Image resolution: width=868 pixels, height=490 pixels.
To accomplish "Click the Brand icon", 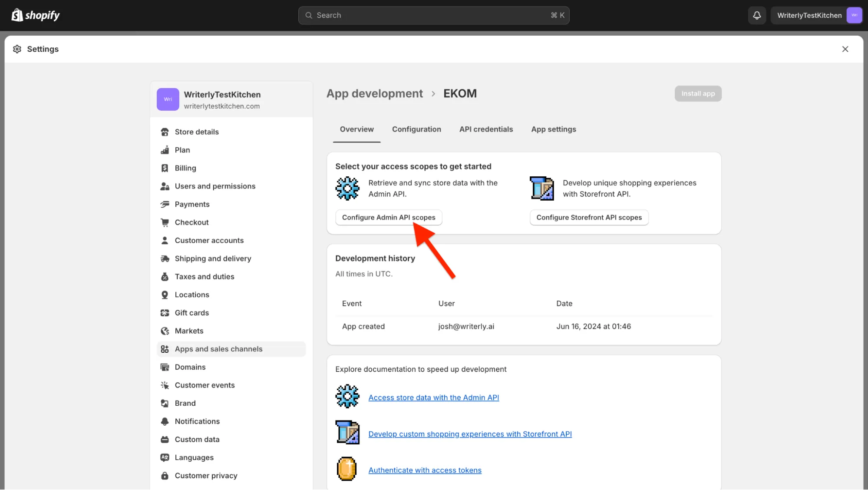I will (165, 404).
